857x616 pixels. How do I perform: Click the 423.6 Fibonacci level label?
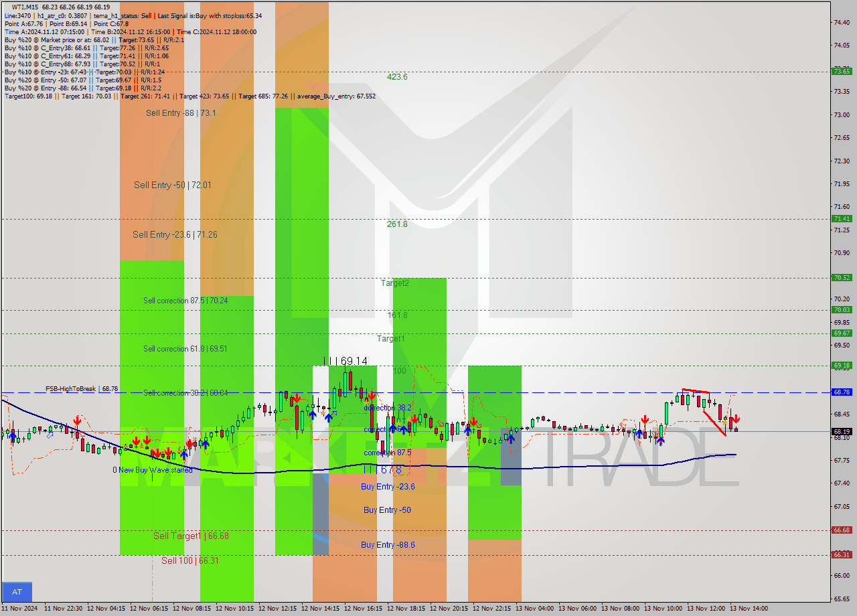(x=397, y=77)
